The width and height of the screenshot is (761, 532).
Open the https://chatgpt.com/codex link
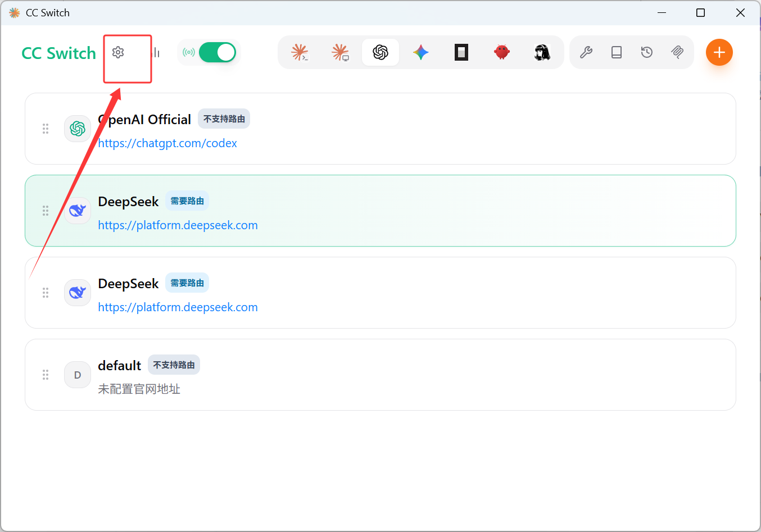coord(167,143)
